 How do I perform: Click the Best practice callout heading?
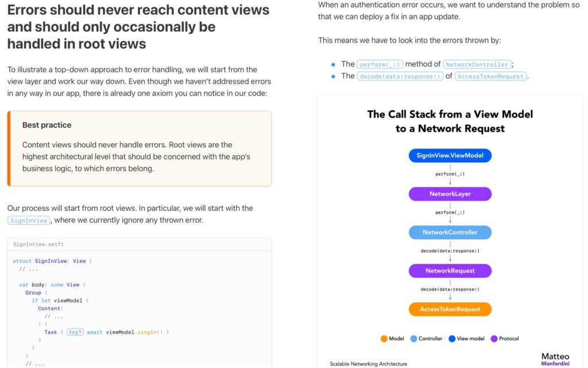(47, 125)
